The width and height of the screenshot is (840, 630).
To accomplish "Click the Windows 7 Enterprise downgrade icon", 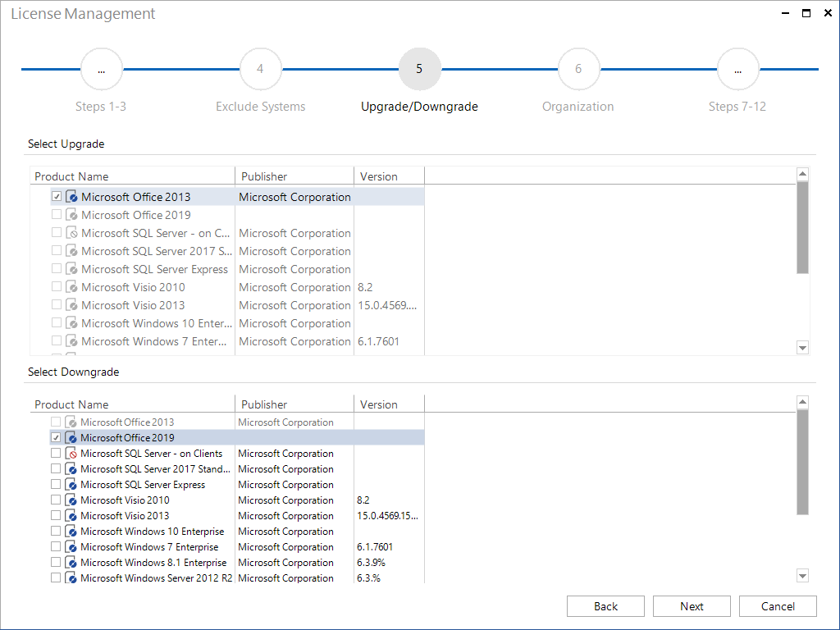I will tap(71, 546).
